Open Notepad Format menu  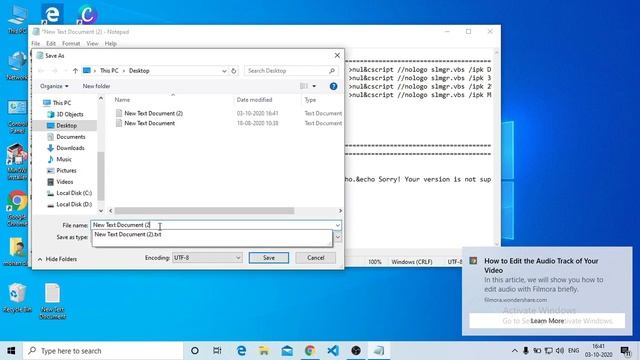[x=71, y=43]
